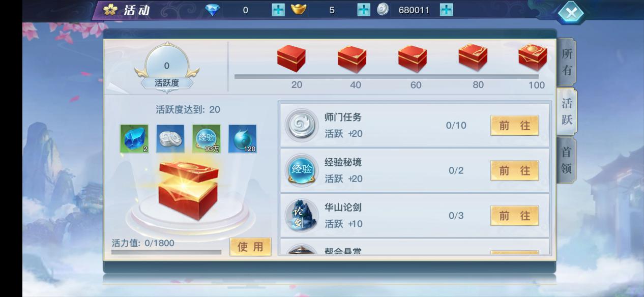Tap the 93万 experience reward icon
Viewport: 644px width, 297px height.
point(207,139)
